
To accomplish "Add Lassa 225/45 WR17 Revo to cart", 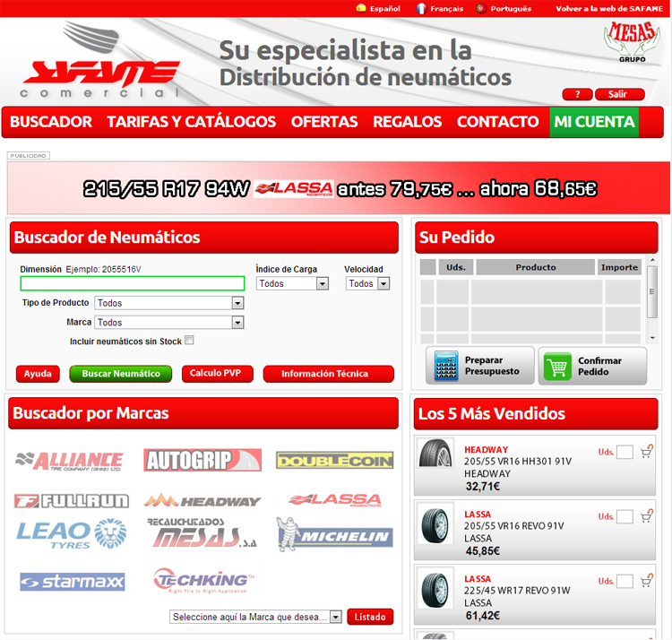I will (646, 581).
